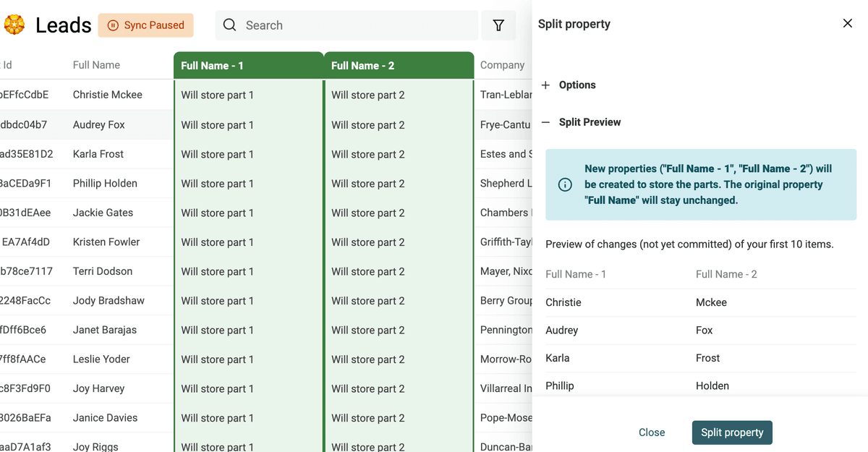This screenshot has width=868, height=452.
Task: Click the Split property button
Action: click(732, 432)
